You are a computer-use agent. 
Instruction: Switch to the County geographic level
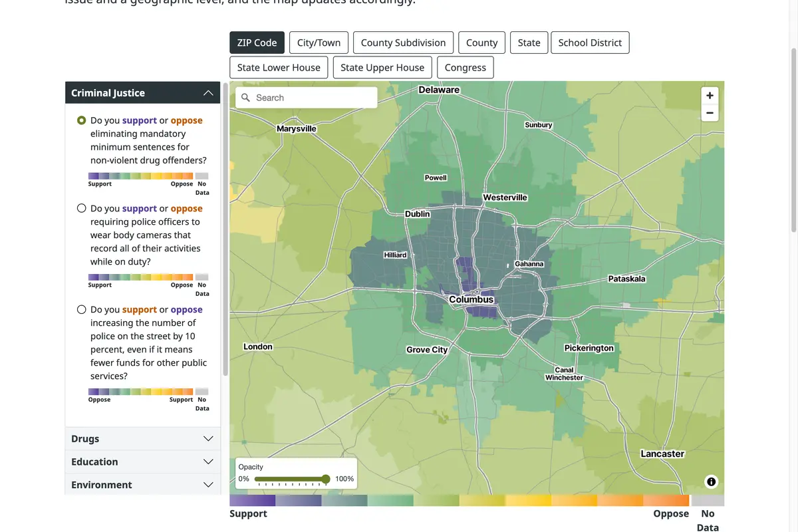pos(481,43)
